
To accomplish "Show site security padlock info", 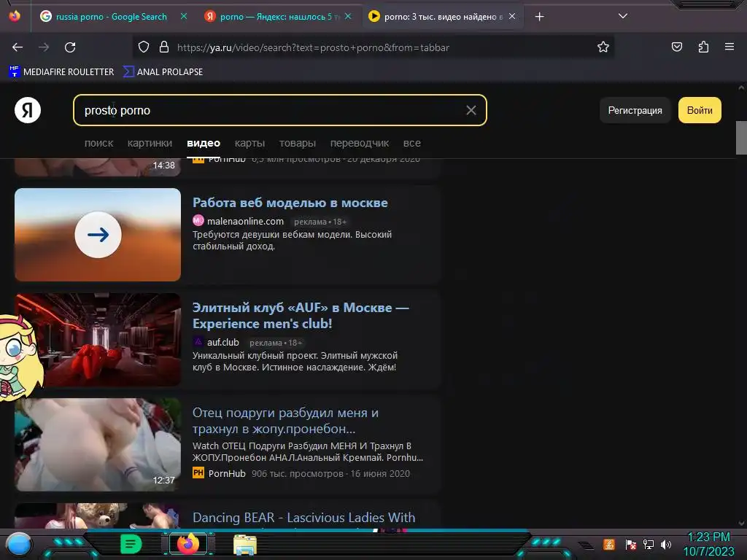I will click(164, 47).
